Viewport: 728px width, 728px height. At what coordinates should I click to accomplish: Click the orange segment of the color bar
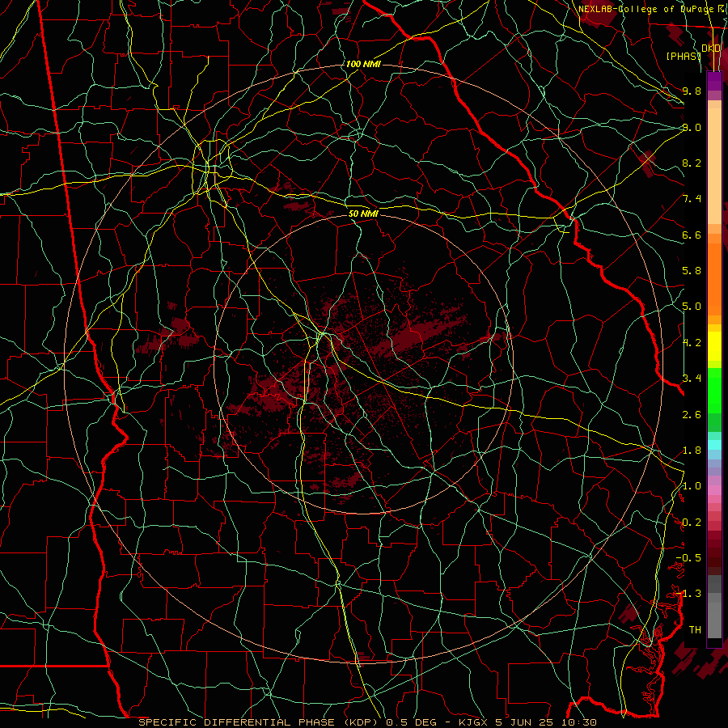click(714, 278)
